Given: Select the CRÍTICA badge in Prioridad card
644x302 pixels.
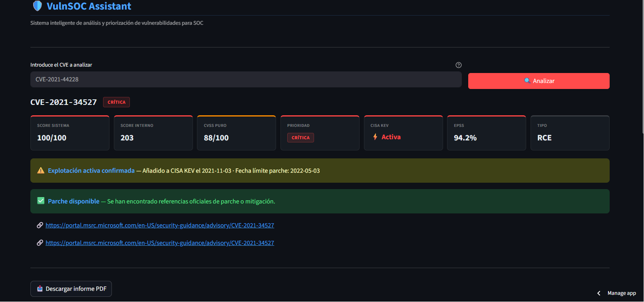Looking at the screenshot, I should point(300,138).
